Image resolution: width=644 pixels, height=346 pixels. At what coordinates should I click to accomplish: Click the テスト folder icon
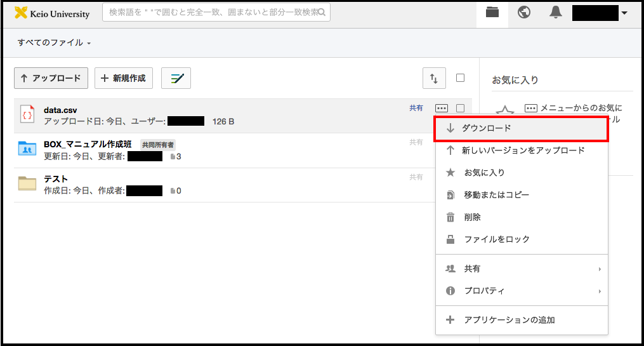[27, 183]
